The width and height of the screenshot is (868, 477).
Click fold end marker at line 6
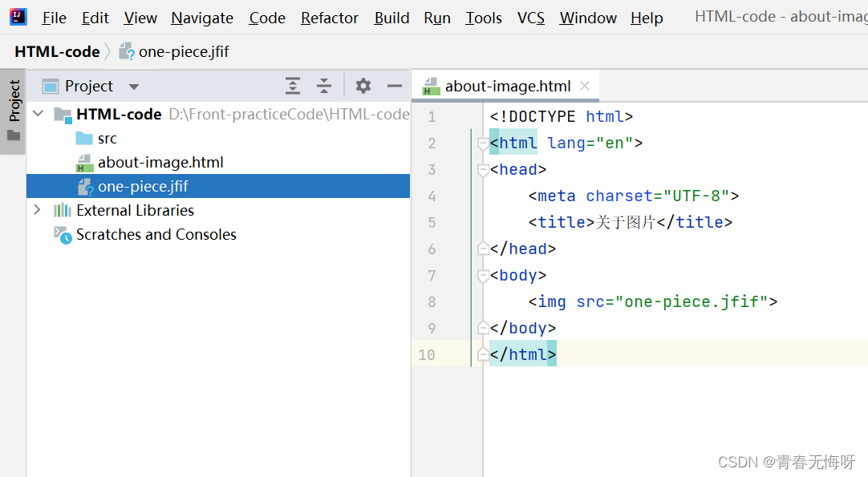coord(483,249)
